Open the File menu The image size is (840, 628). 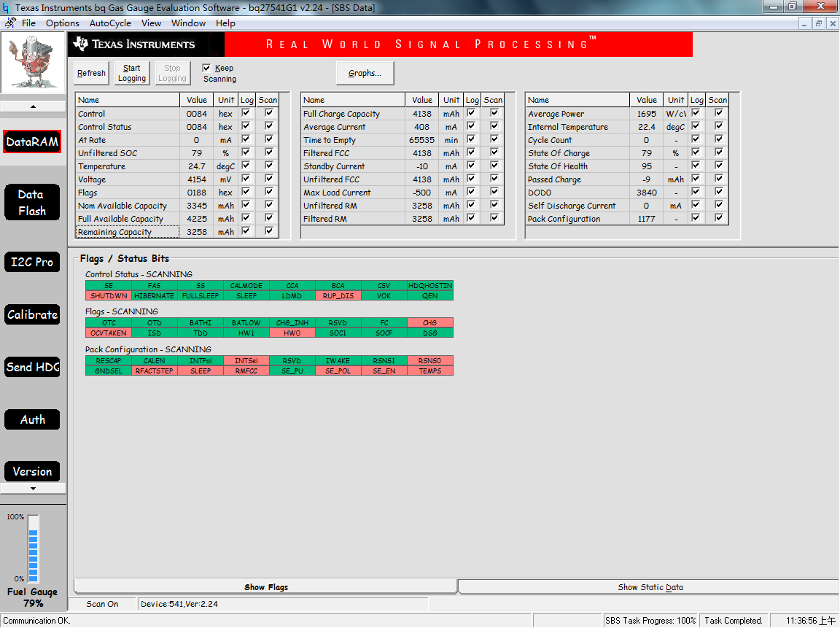pyautogui.click(x=28, y=23)
